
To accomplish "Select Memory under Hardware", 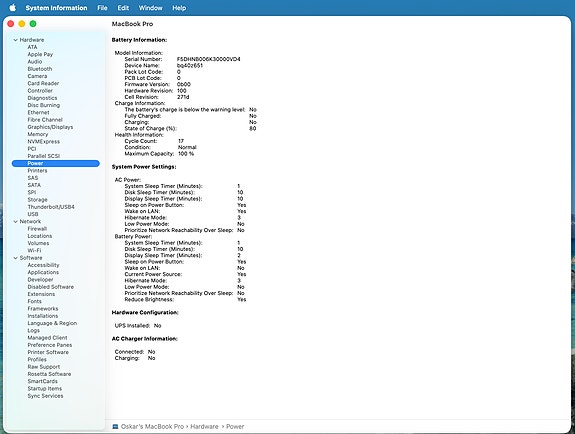I will (38, 134).
